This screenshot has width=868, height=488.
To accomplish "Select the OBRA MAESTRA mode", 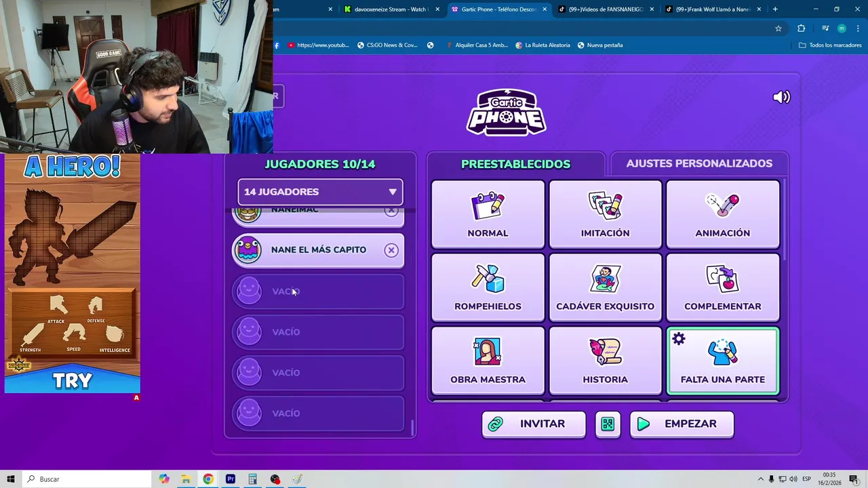I will point(488,360).
